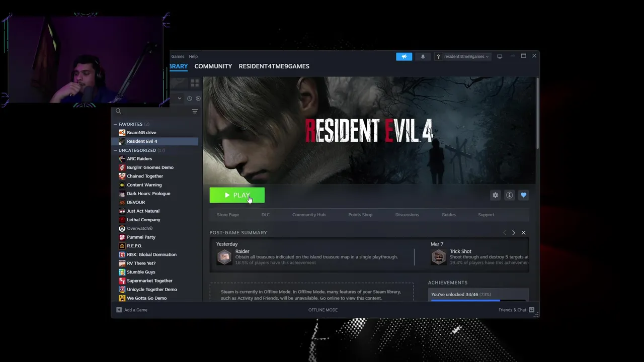This screenshot has height=362, width=644.
Task: Open the announcements megaphone button
Action: (404, 56)
